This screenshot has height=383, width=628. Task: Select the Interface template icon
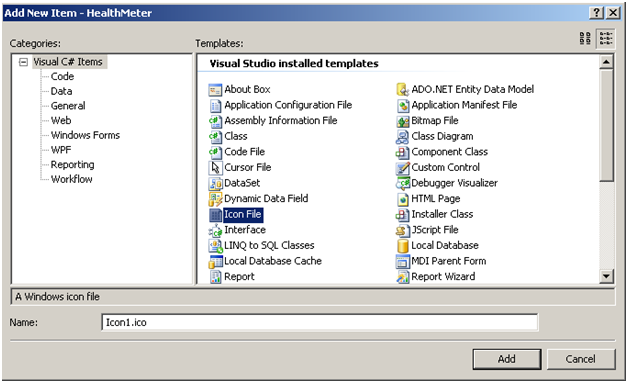[x=215, y=230]
